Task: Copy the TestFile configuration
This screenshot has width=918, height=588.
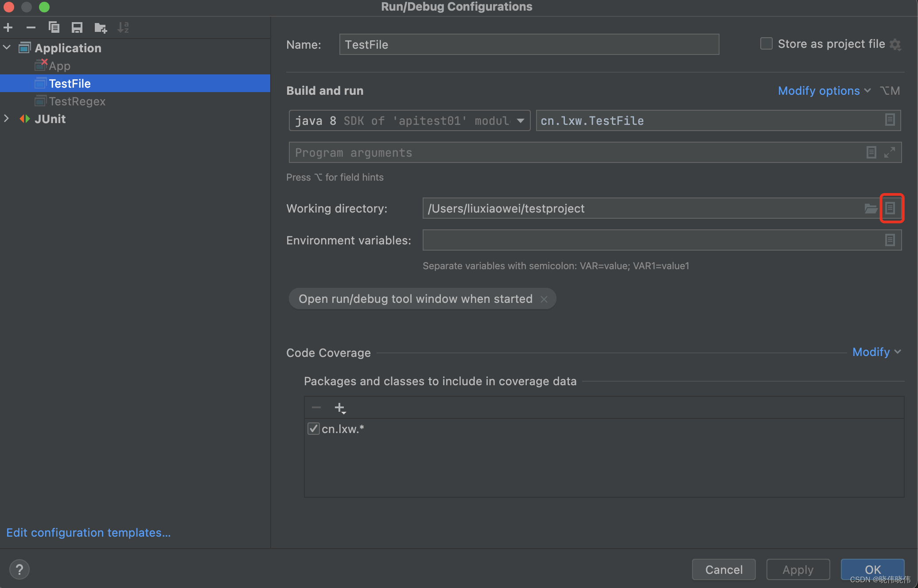Action: click(54, 27)
